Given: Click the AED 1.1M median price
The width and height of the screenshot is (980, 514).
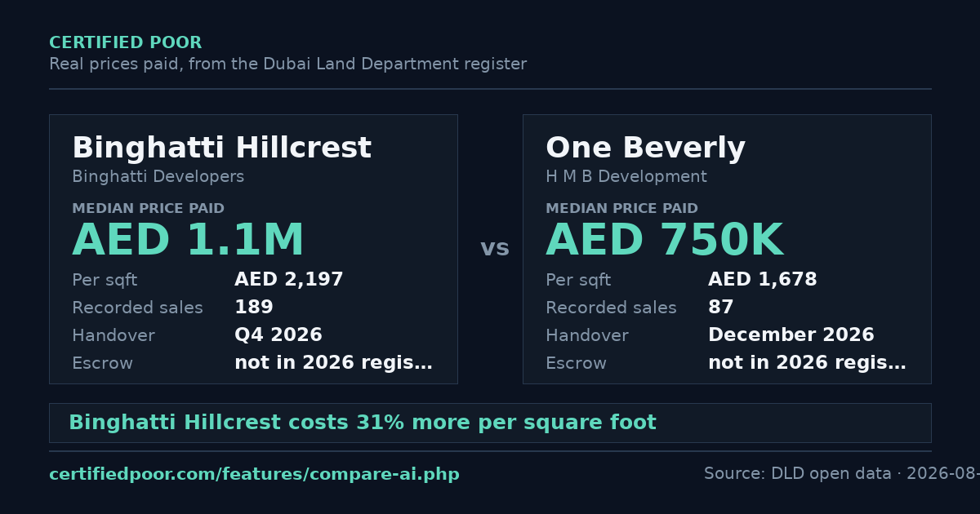Looking at the screenshot, I should point(188,241).
